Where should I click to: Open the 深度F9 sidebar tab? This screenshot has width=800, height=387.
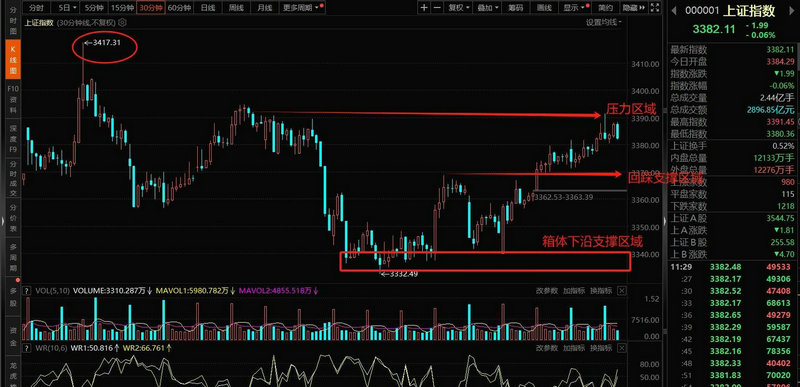tap(14, 138)
